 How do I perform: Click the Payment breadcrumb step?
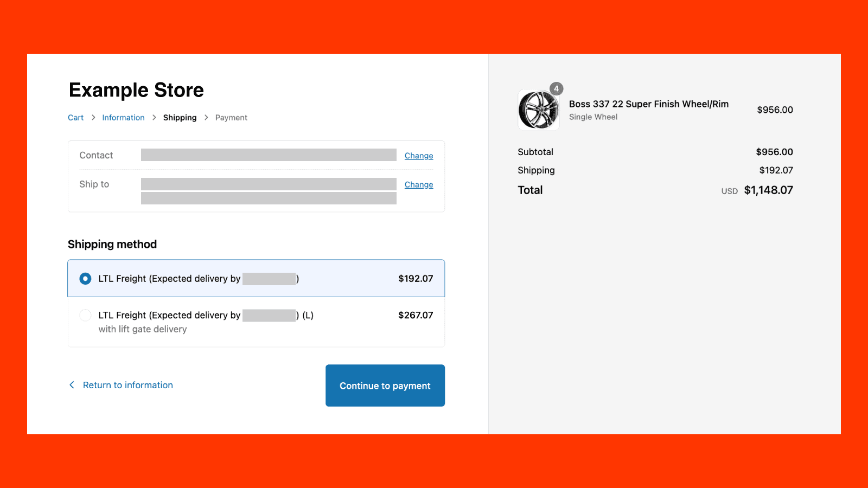[231, 118]
